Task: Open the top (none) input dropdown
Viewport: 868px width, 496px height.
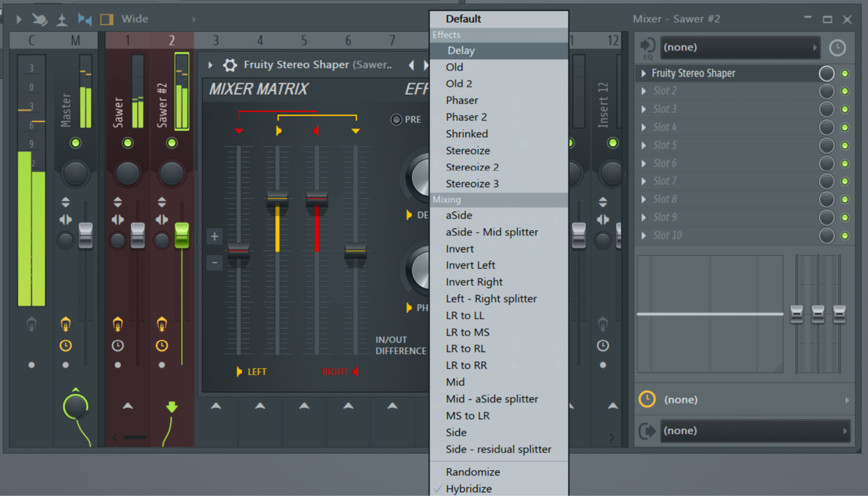Action: coord(740,48)
